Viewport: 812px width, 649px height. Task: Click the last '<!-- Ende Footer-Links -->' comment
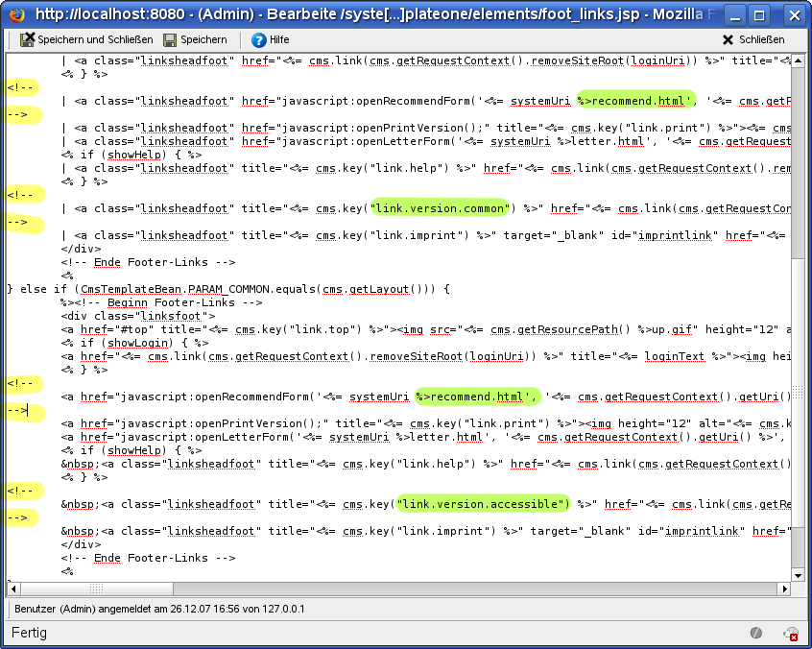[148, 558]
